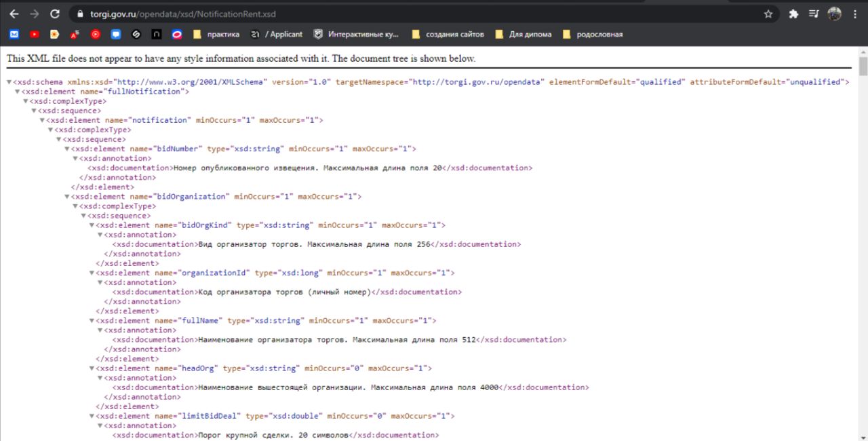Open the Chrome three-dot menu
Viewport: 868px width, 441px height.
tap(855, 14)
